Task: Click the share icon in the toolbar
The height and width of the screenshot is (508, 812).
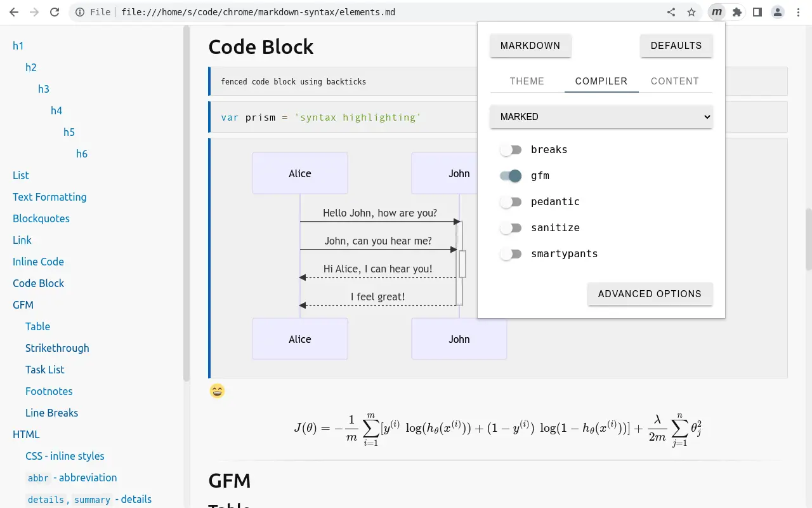Action: (x=671, y=11)
